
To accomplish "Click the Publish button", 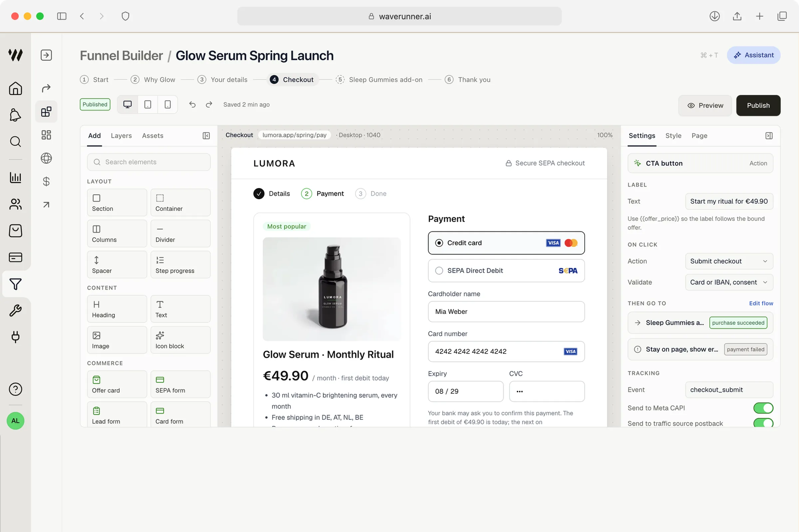I will [x=758, y=105].
